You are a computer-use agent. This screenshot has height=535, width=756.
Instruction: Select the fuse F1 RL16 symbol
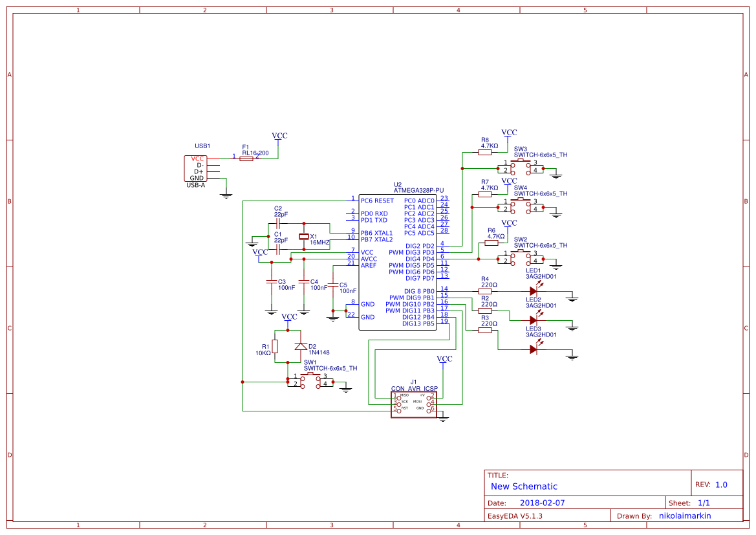click(x=246, y=157)
